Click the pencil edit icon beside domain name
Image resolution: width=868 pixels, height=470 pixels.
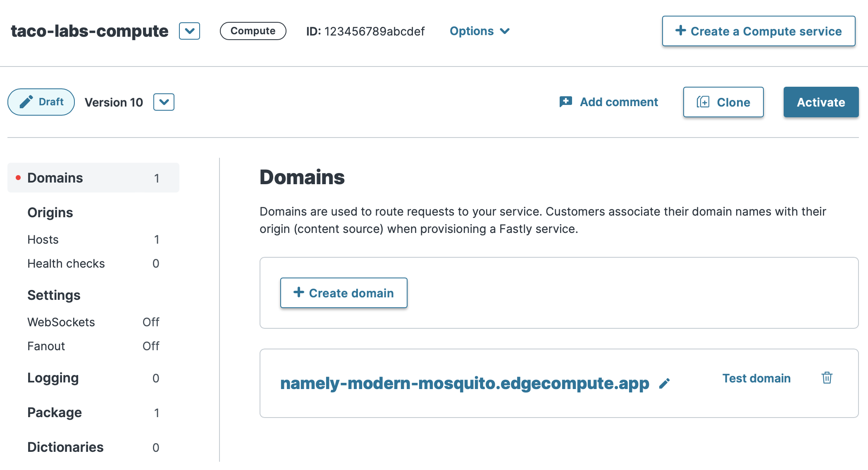664,384
